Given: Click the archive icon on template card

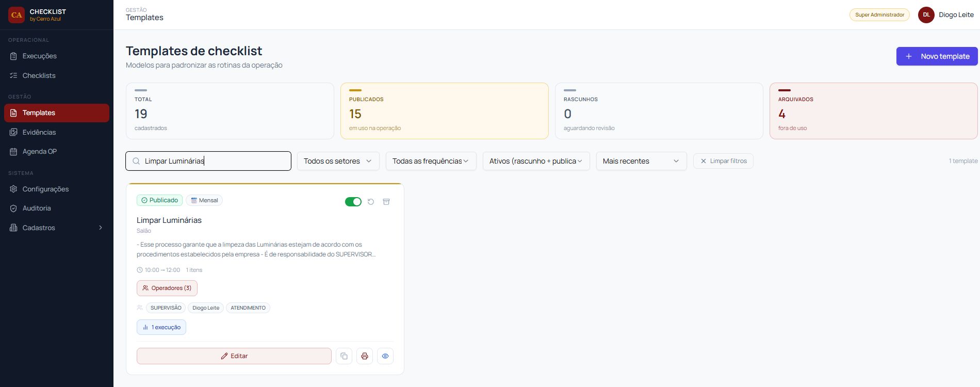Looking at the screenshot, I should pyautogui.click(x=386, y=202).
